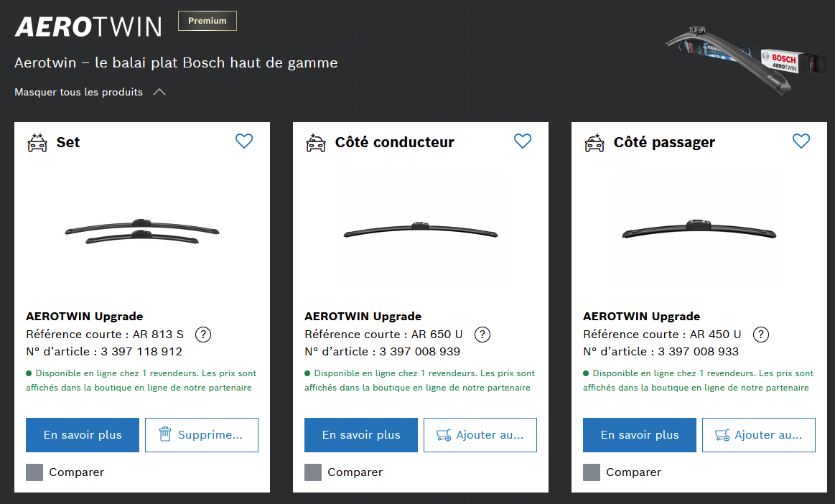
Task: Open help for reference AR 813 S
Action: click(203, 335)
